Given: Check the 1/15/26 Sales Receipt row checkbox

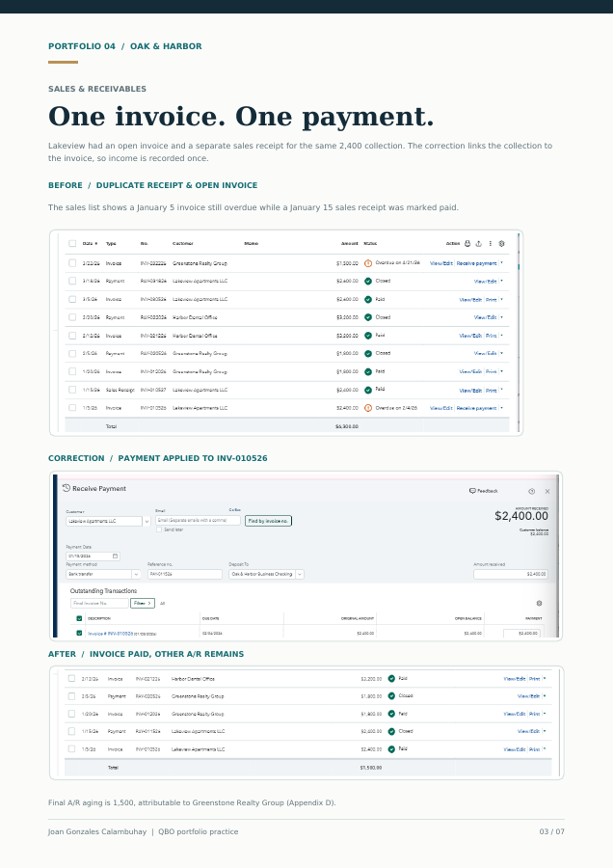Looking at the screenshot, I should [x=72, y=390].
